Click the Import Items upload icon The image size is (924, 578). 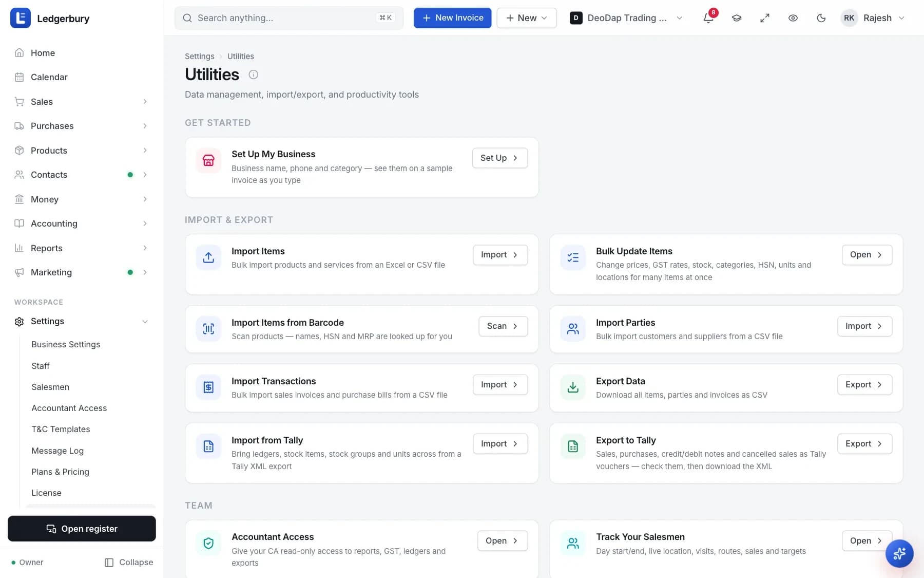208,257
